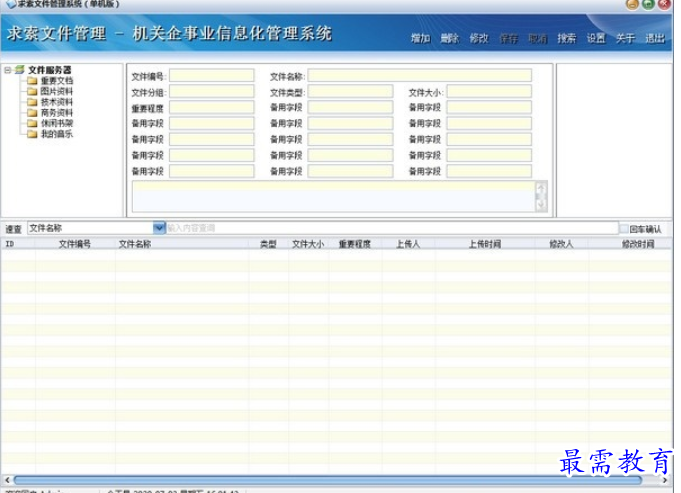
Task: Click the 商务资料 folder icon
Action: 32,113
